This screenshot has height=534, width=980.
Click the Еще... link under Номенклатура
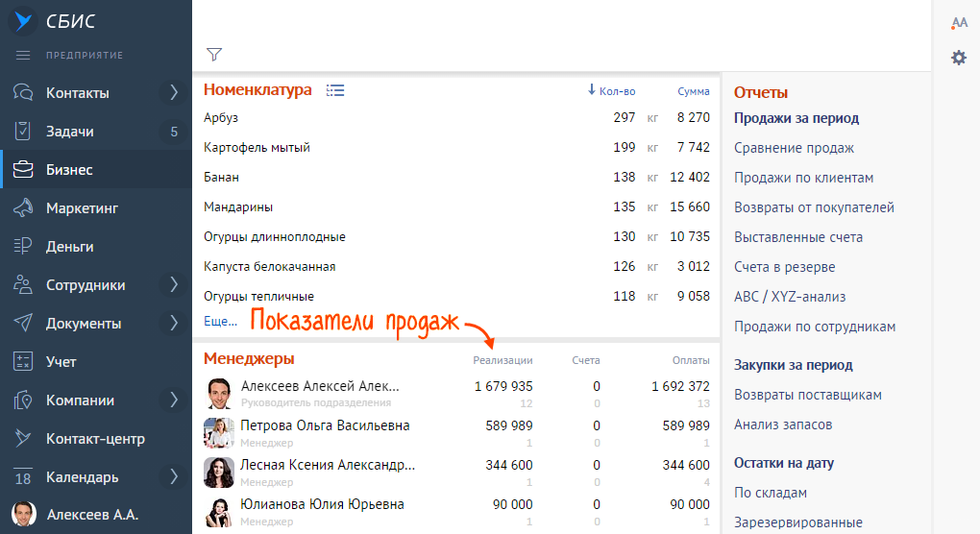point(220,322)
